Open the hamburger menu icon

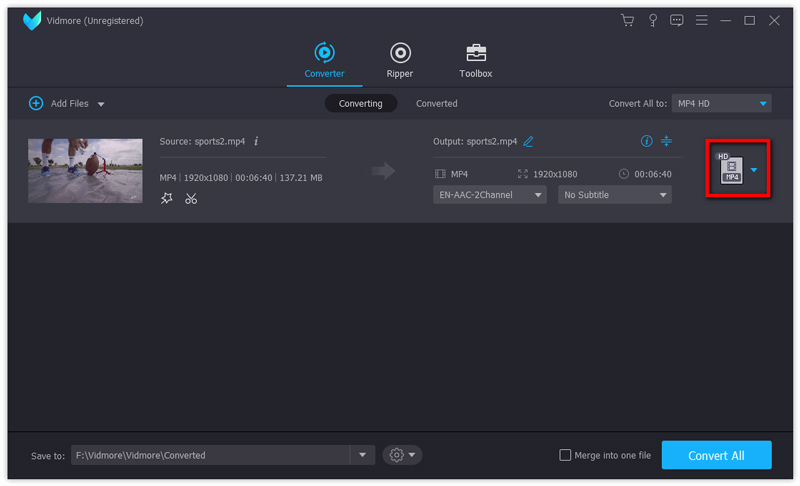(702, 20)
